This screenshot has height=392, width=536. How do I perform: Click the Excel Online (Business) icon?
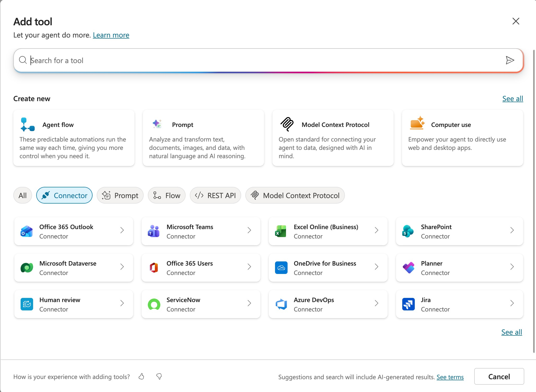281,231
